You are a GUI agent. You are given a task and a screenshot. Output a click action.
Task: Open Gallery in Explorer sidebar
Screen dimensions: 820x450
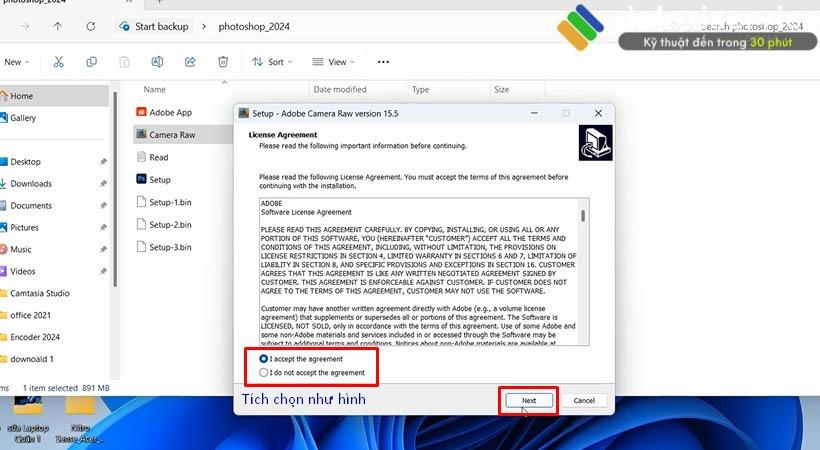[x=23, y=118]
